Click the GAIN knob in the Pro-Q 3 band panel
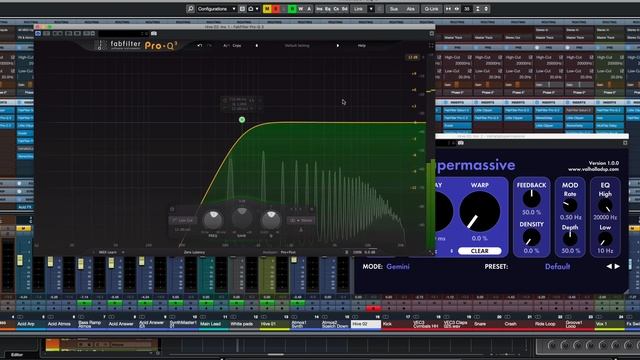Image resolution: width=640 pixels, height=360 pixels. point(242,217)
